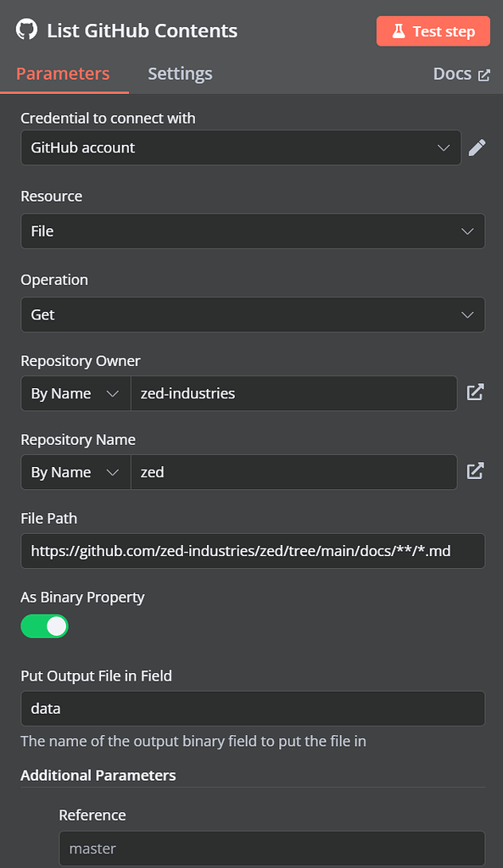Open documentation via the Docs external-link icon
503x868 pixels.
[486, 74]
